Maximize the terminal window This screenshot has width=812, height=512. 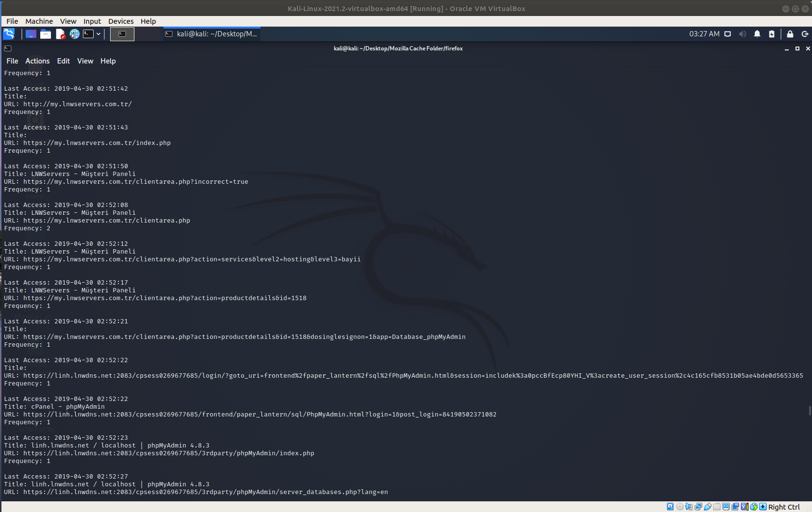(x=797, y=48)
